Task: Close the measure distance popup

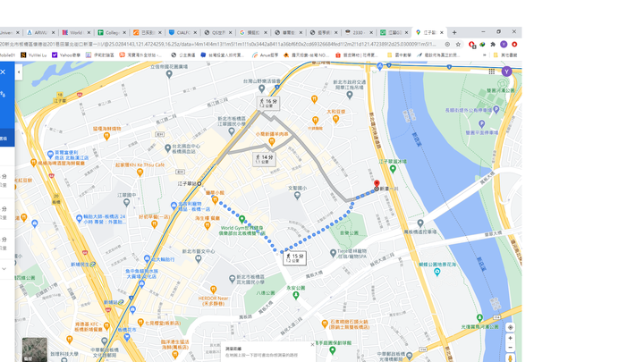Action: tap(312, 345)
